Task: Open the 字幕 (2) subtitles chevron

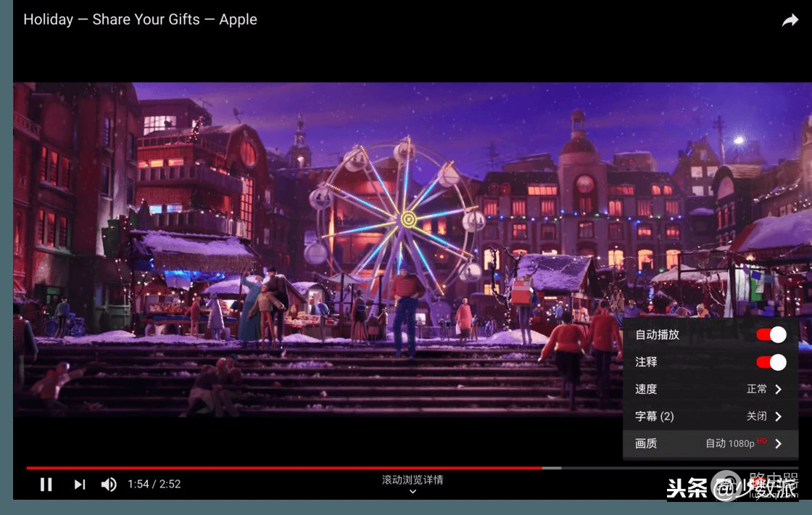Action: click(x=779, y=416)
